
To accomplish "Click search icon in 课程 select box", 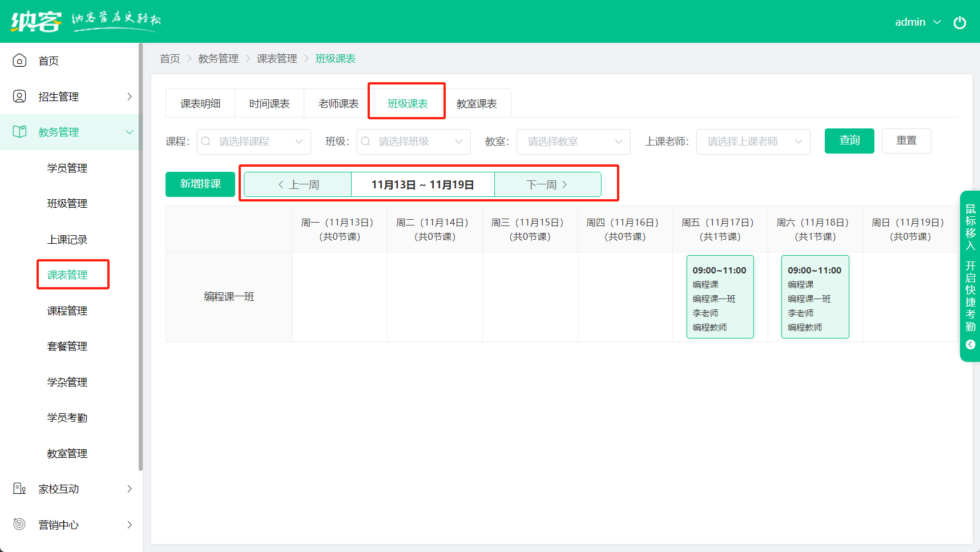I will [x=206, y=142].
